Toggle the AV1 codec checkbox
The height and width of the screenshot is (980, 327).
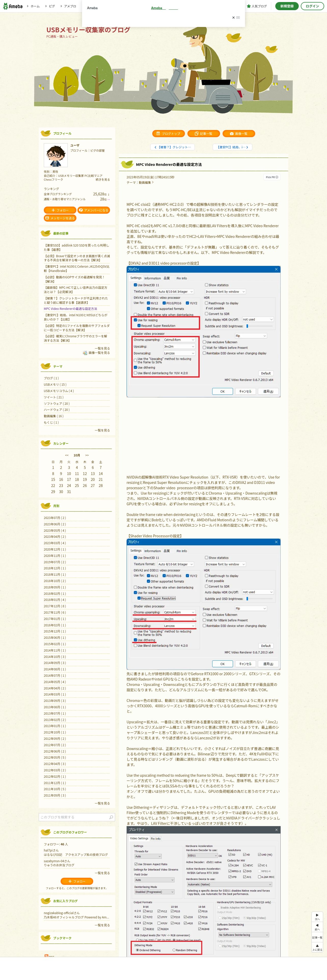click(x=244, y=876)
